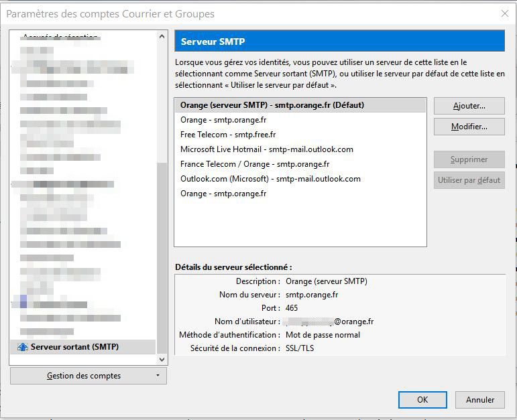
Task: Select France Telecom / Orange server row
Action: (x=300, y=164)
